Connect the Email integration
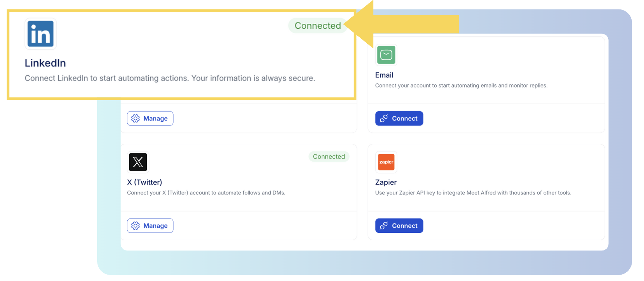This screenshot has height=281, width=644. click(399, 118)
